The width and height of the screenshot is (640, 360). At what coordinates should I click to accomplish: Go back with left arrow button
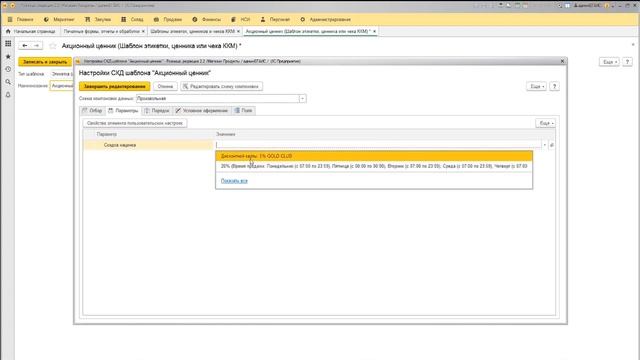coord(24,46)
